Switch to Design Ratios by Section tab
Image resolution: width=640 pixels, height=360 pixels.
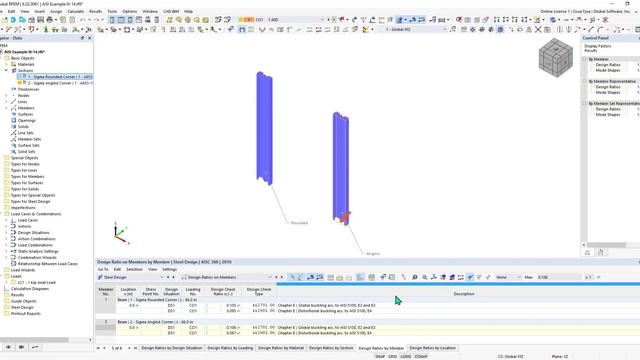point(331,348)
